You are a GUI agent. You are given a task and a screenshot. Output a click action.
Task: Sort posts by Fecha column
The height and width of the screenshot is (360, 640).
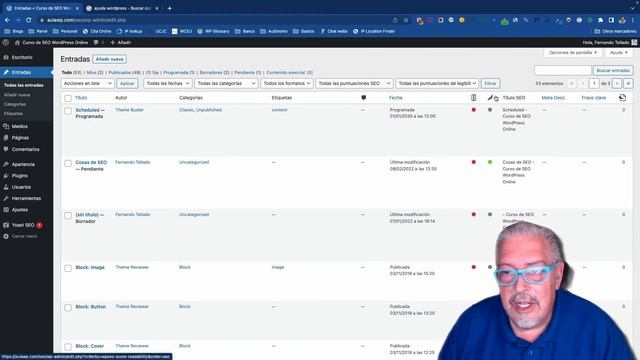click(x=396, y=98)
